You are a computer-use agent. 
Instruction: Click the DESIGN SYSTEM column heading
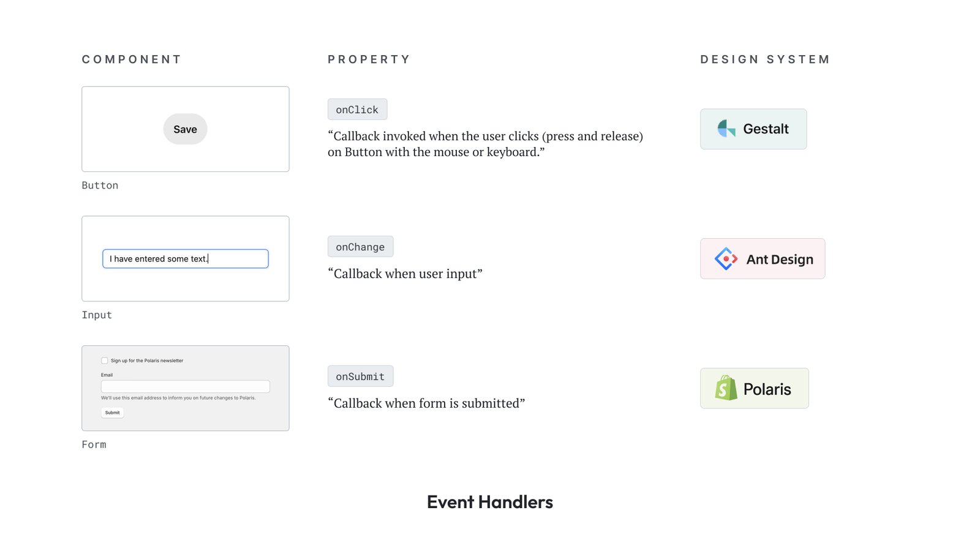[765, 59]
